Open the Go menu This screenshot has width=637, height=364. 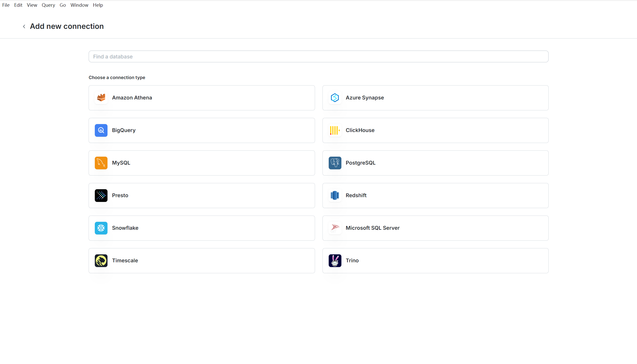coord(63,5)
